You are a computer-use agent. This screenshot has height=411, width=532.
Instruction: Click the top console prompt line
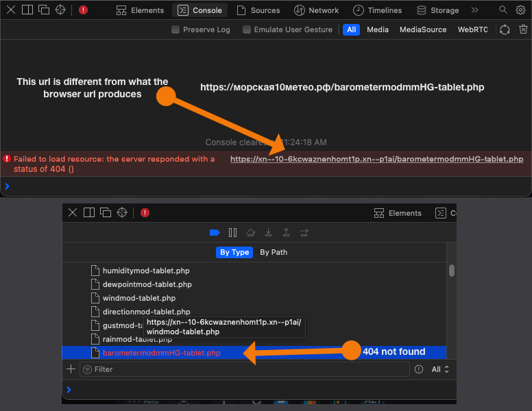(266, 186)
